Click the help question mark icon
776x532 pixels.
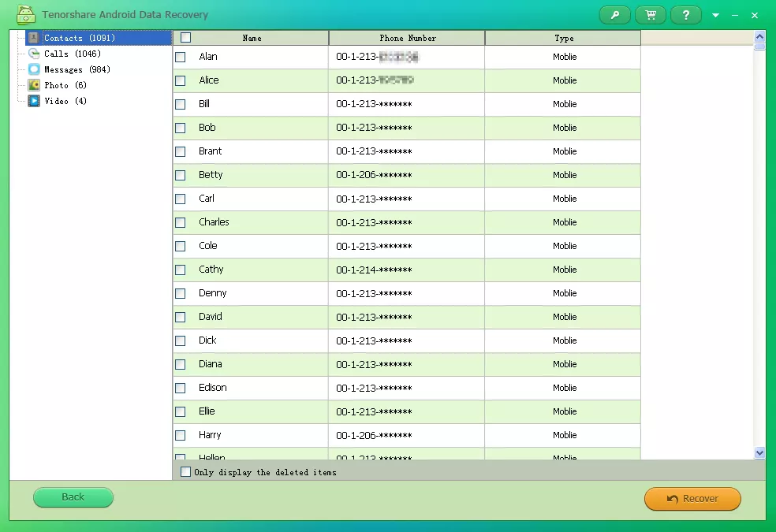(685, 14)
